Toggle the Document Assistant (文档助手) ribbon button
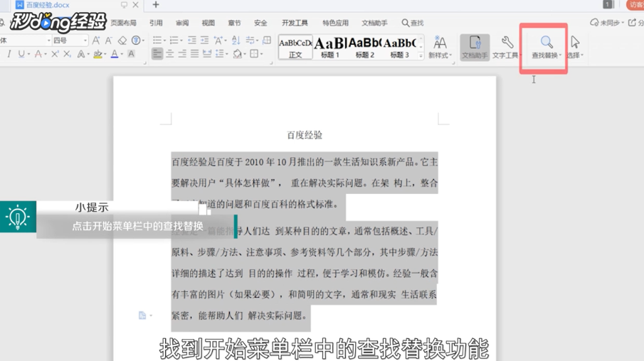644x361 pixels. click(475, 47)
